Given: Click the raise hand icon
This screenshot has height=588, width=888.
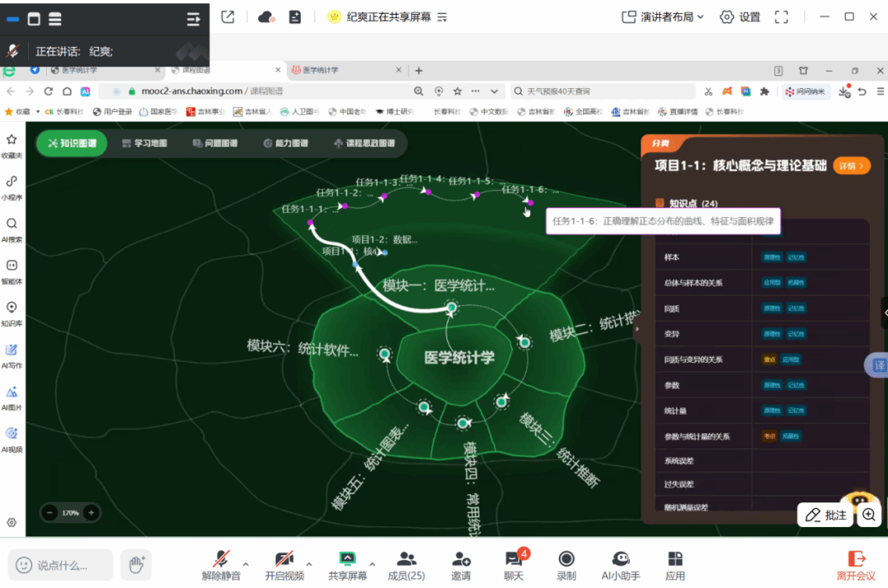Looking at the screenshot, I should click(136, 564).
